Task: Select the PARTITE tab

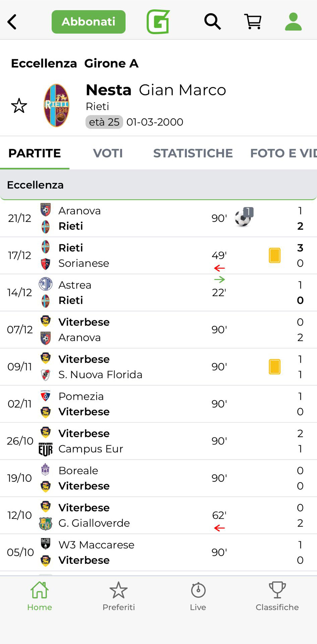Action: [35, 153]
